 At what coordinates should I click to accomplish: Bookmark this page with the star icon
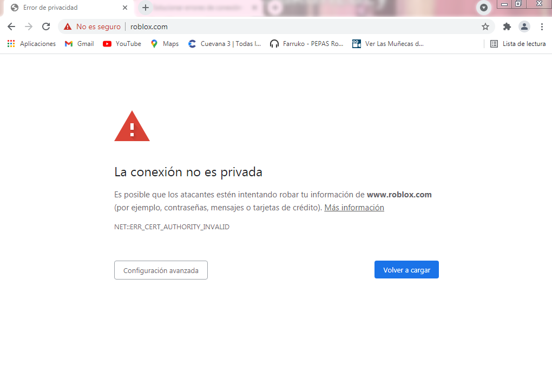click(485, 26)
